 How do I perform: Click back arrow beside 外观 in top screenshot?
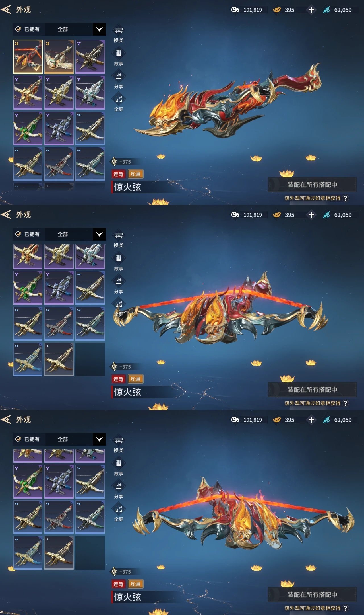pos(6,9)
